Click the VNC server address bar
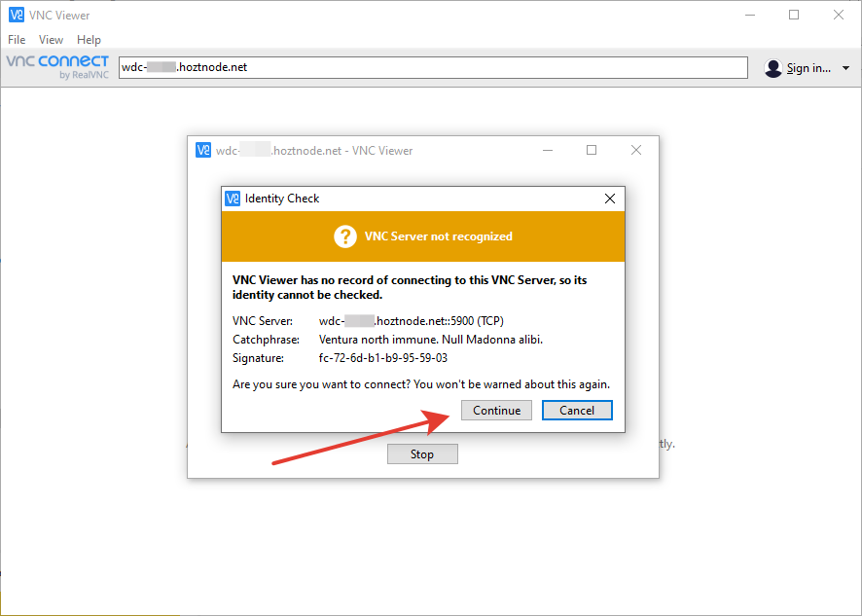862x616 pixels. (x=433, y=68)
